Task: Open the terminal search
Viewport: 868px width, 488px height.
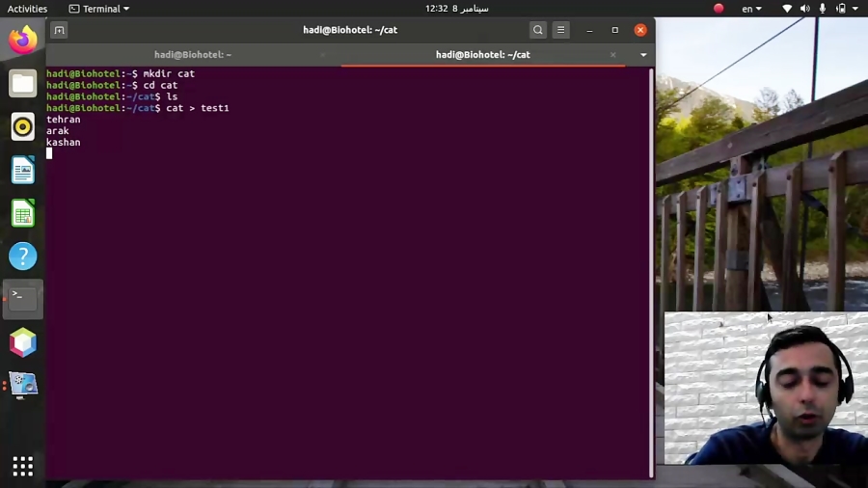Action: (x=537, y=30)
